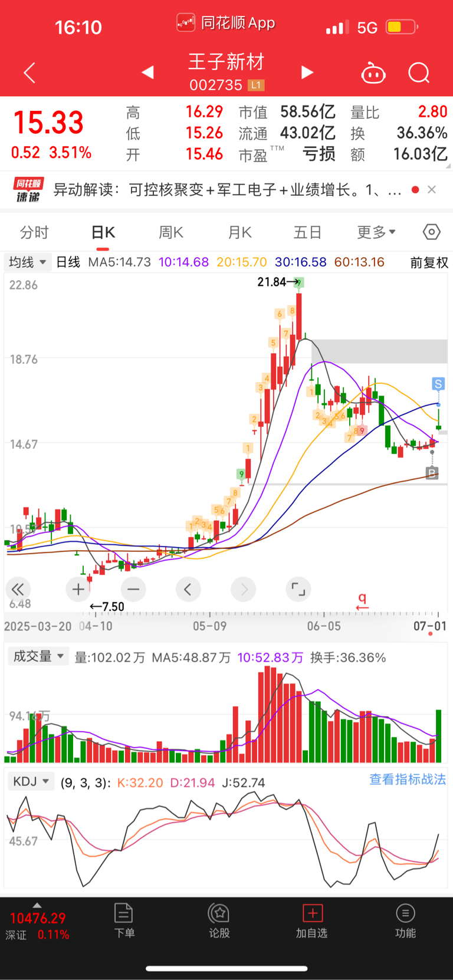Tap the L1 level badge
The width and height of the screenshot is (453, 980).
click(x=255, y=85)
